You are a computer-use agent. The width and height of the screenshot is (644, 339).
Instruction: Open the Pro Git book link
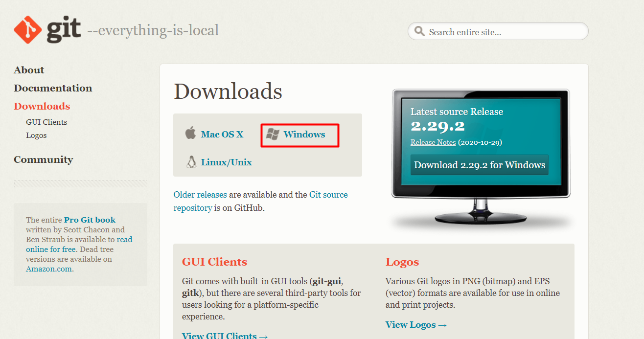90,220
